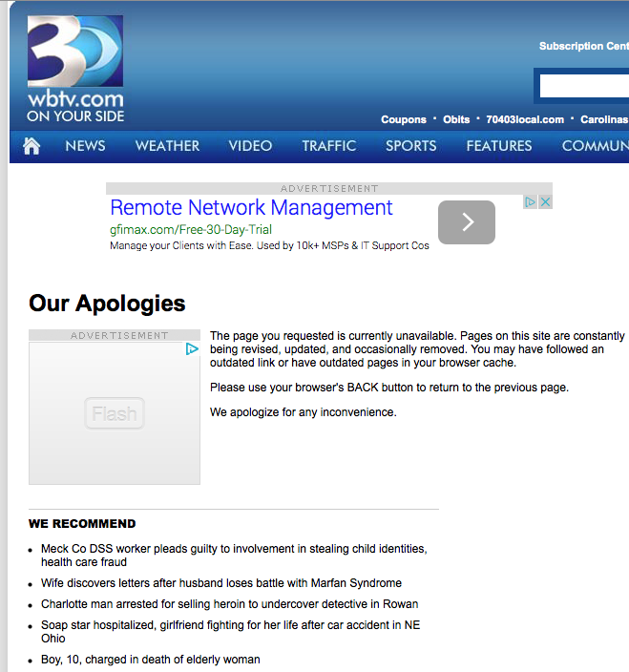Click the Home icon in navigation bar
The width and height of the screenshot is (629, 672).
[32, 146]
